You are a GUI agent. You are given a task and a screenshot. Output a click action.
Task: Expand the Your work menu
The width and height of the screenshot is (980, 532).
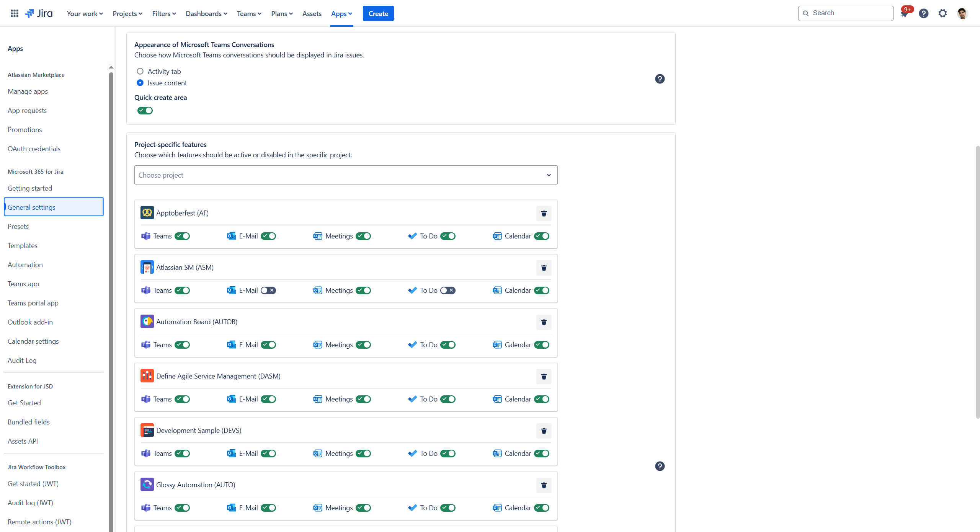(85, 13)
